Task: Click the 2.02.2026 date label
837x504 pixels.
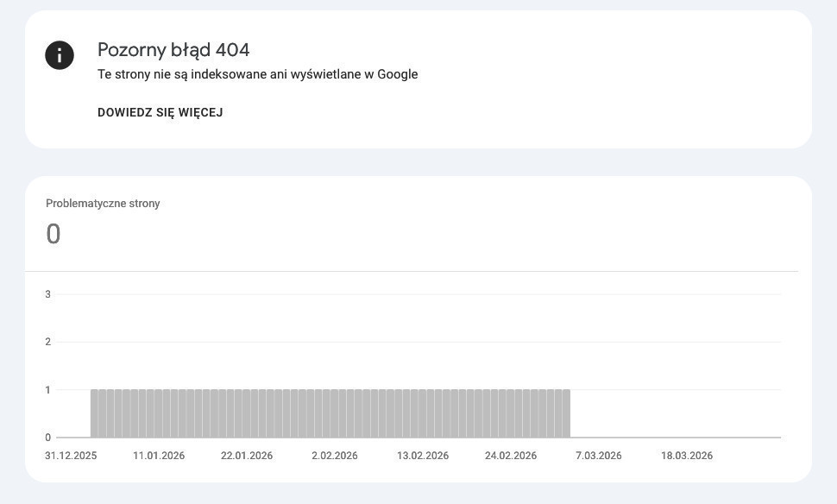Action: pos(335,456)
